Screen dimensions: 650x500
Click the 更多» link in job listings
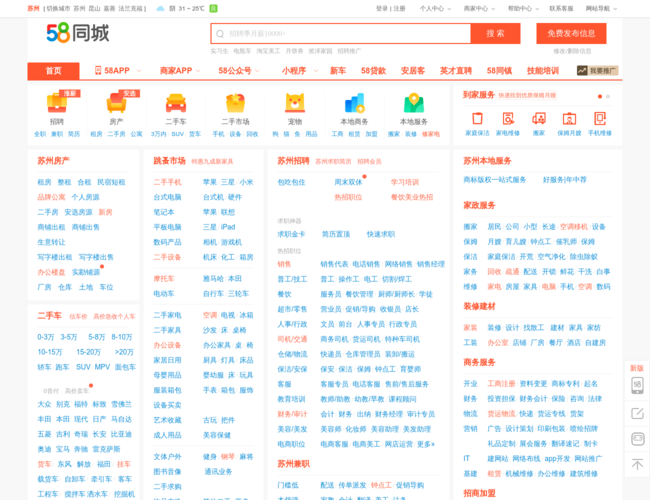426,444
